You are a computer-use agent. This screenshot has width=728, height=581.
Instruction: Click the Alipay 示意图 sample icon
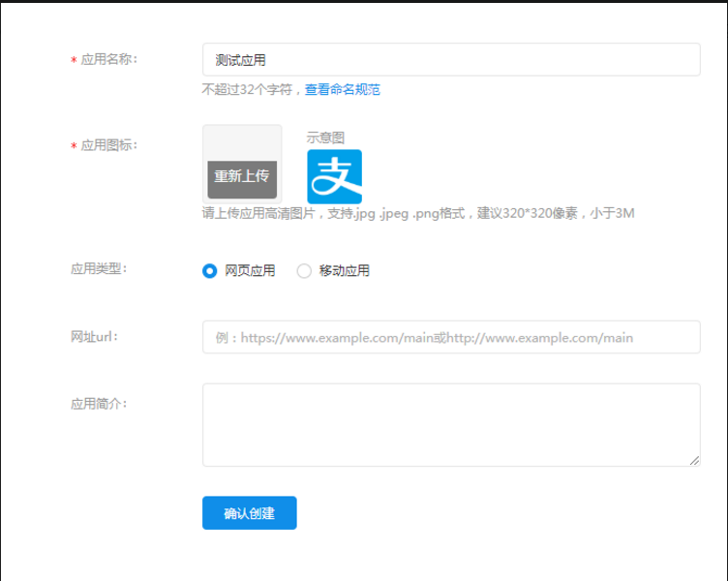pyautogui.click(x=334, y=176)
